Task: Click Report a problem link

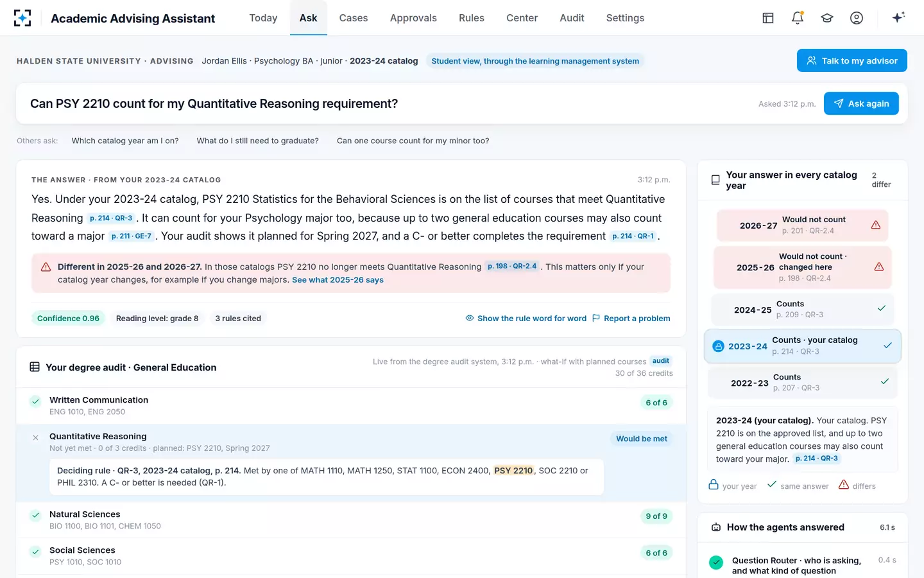Action: (x=631, y=319)
